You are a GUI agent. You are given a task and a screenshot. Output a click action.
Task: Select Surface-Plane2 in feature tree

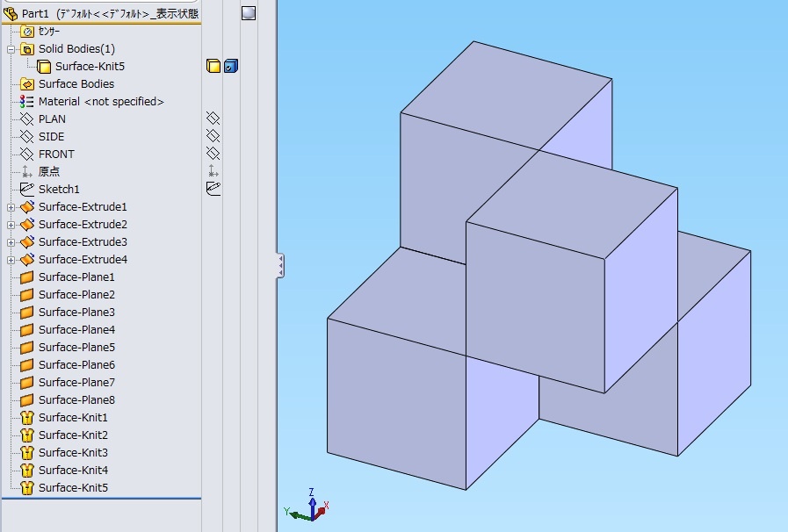(76, 295)
